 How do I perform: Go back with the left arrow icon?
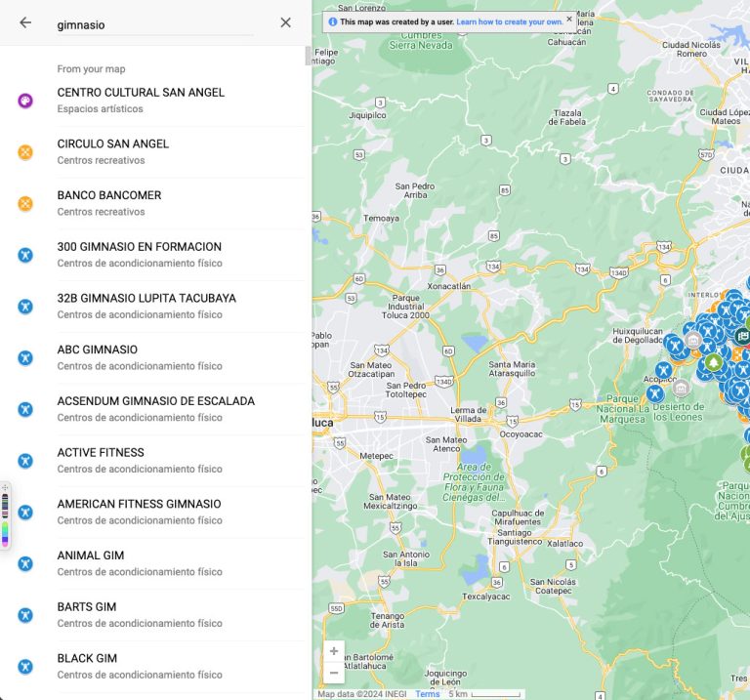click(25, 22)
